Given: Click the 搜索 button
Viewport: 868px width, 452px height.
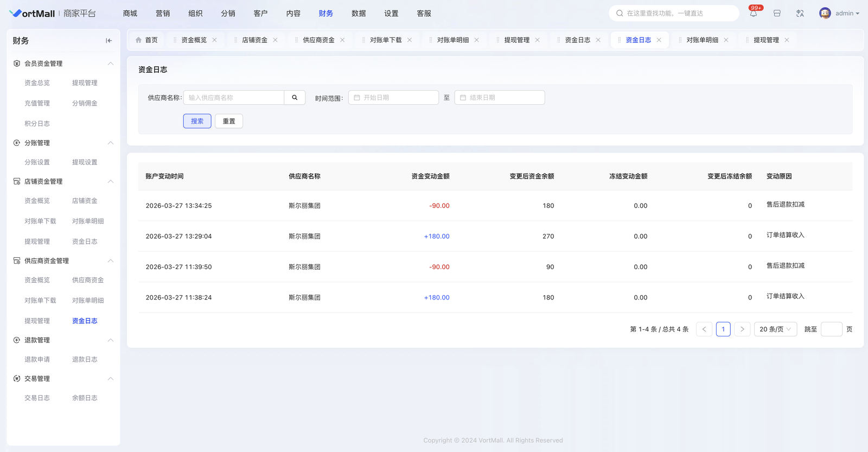Looking at the screenshot, I should pyautogui.click(x=197, y=121).
